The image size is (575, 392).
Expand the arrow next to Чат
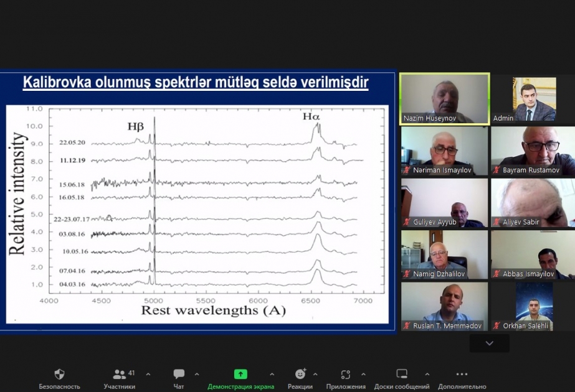tap(197, 375)
